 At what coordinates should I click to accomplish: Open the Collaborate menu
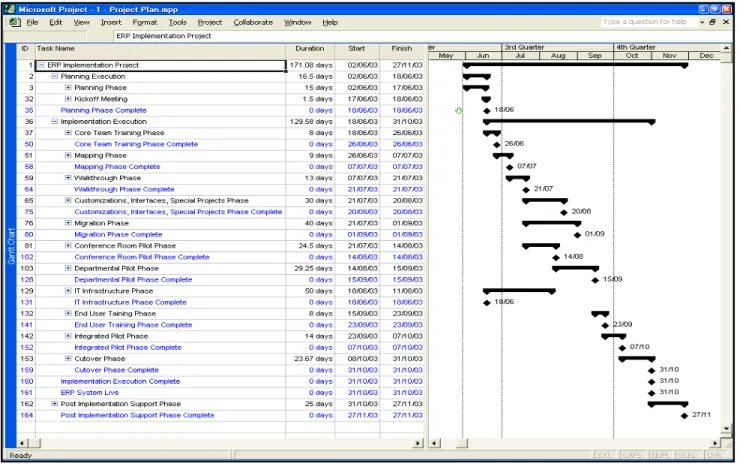tap(253, 22)
